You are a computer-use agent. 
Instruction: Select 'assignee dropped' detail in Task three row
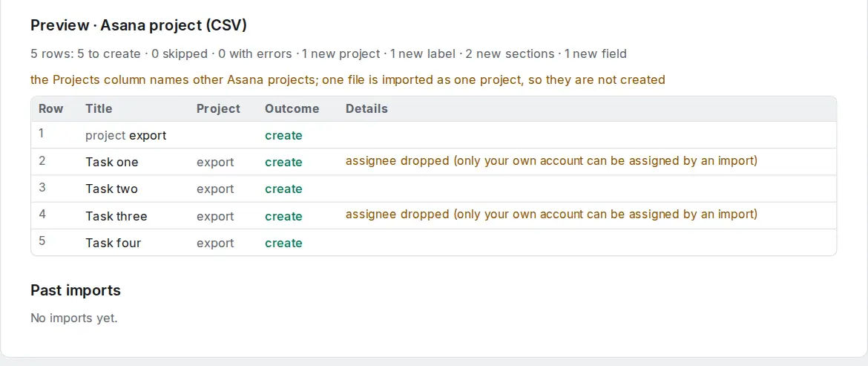click(x=551, y=215)
